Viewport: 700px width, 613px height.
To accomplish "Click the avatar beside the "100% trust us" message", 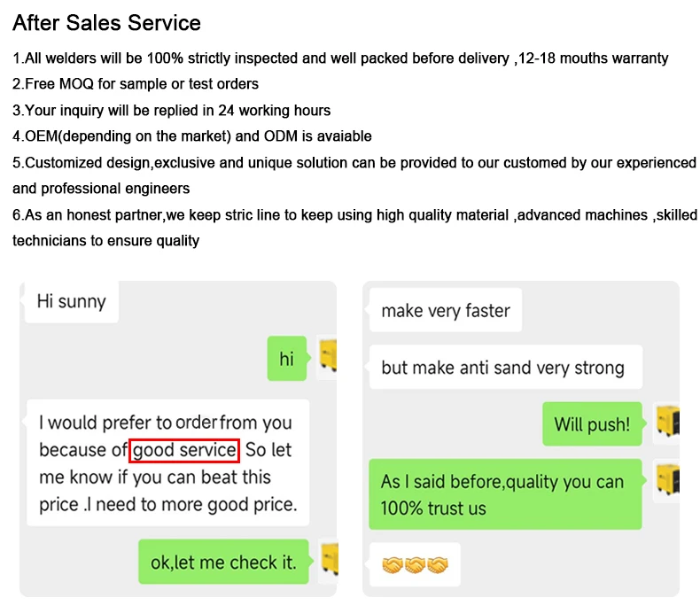I will click(x=667, y=480).
